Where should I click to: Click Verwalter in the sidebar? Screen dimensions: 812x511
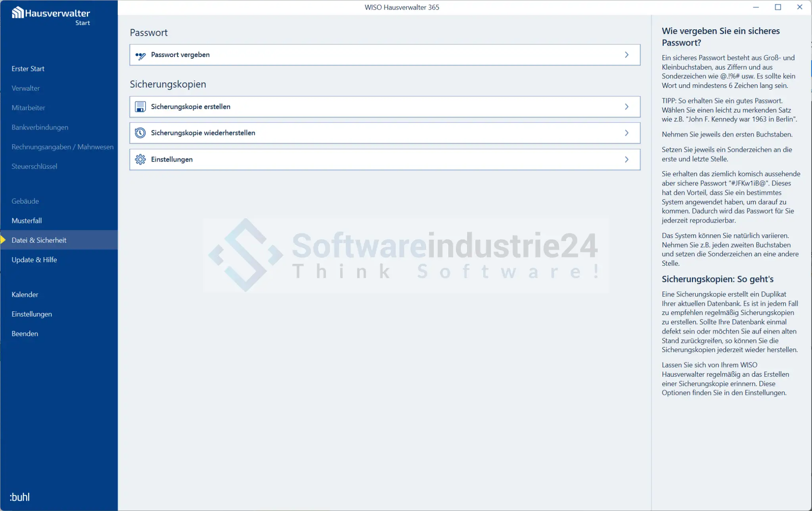(x=26, y=88)
